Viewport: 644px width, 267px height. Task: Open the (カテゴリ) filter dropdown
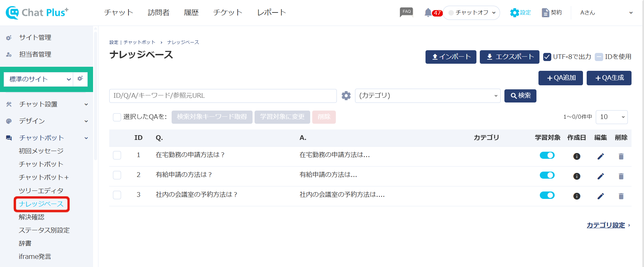click(428, 96)
